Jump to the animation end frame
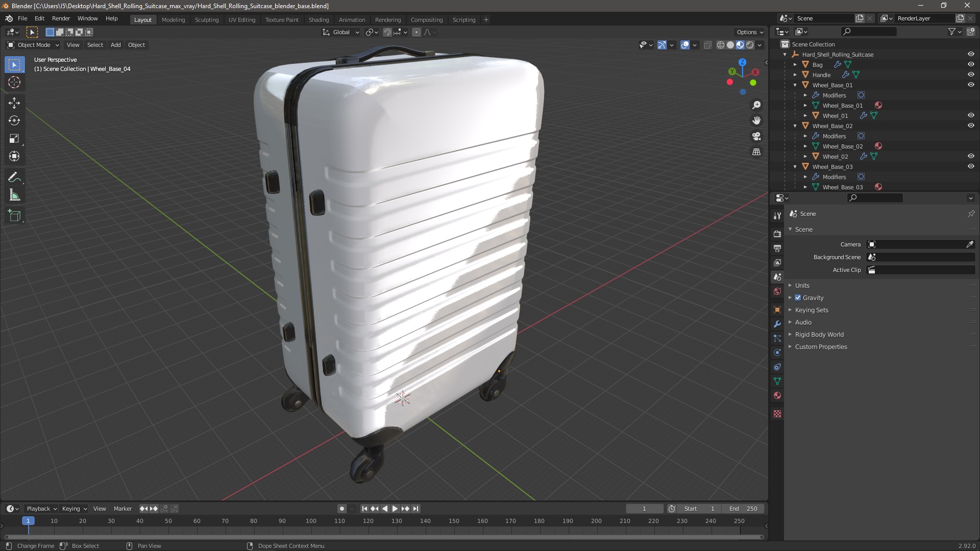 (x=416, y=509)
